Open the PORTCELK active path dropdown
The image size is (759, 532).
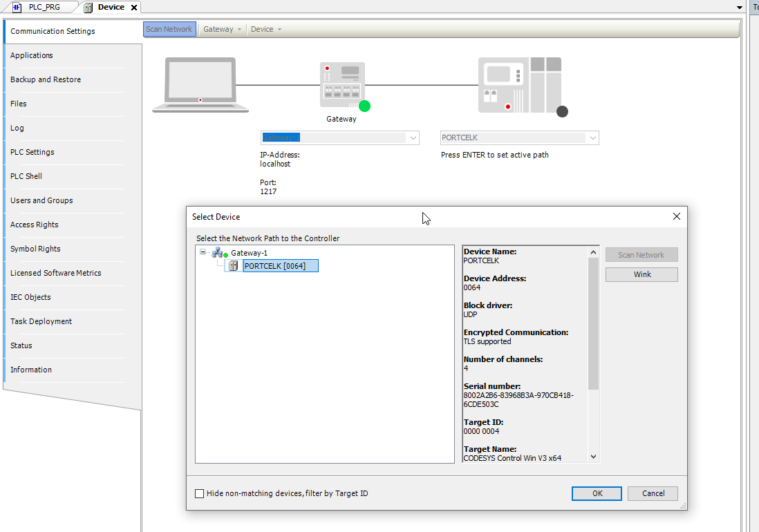[592, 137]
